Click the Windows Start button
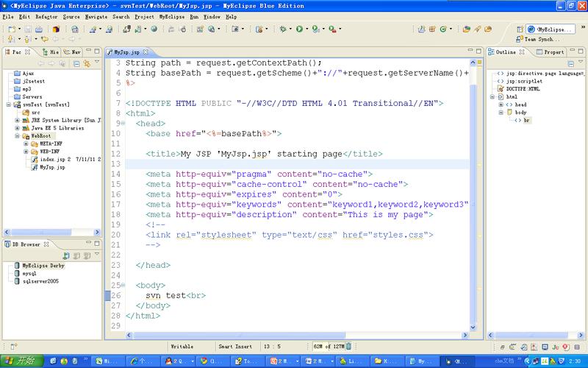 coord(21,361)
